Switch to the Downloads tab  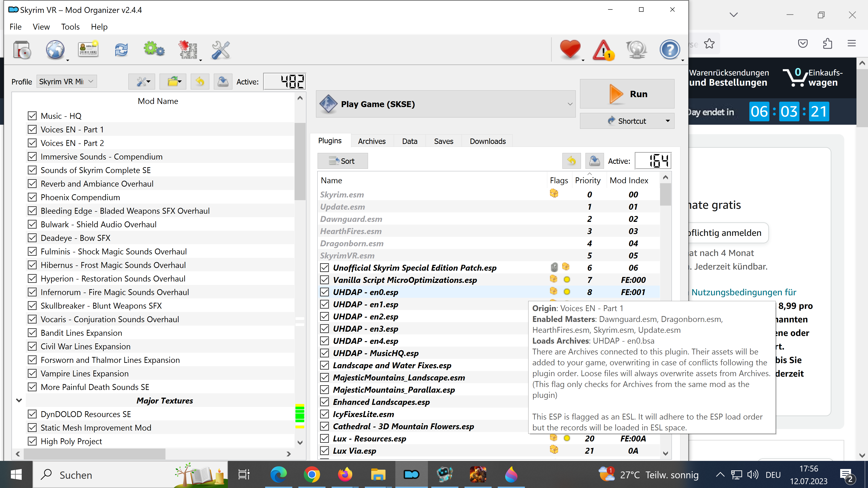488,141
